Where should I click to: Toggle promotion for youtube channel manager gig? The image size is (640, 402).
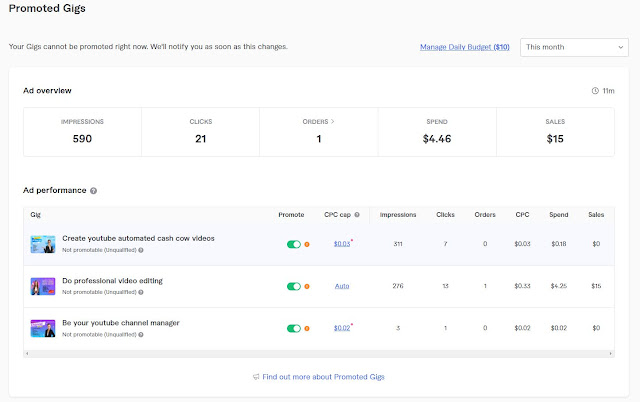pos(294,328)
